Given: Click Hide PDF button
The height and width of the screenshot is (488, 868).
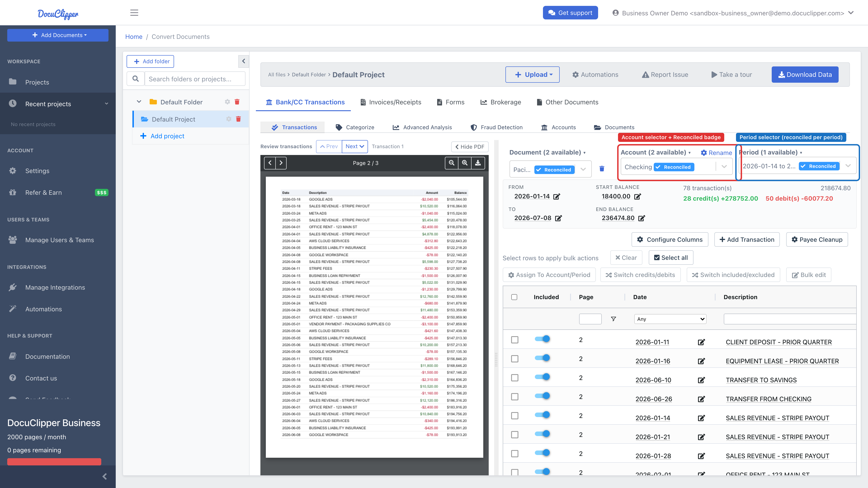Looking at the screenshot, I should [470, 146].
